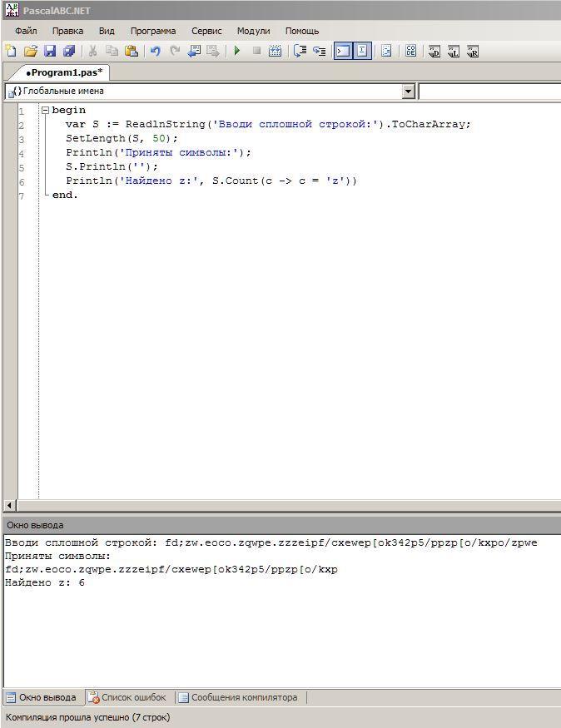
Task: Open a file via the folder icon
Action: click(x=31, y=51)
